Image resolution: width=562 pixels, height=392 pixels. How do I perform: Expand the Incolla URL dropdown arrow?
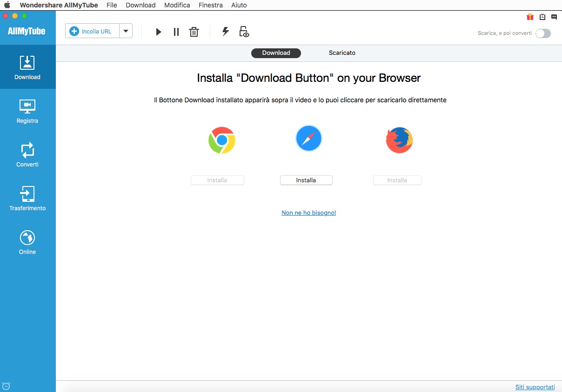[126, 31]
